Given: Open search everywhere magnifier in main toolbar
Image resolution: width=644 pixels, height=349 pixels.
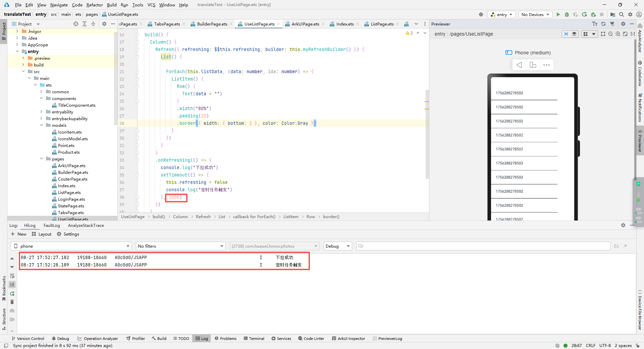Looking at the screenshot, I should (x=622, y=14).
